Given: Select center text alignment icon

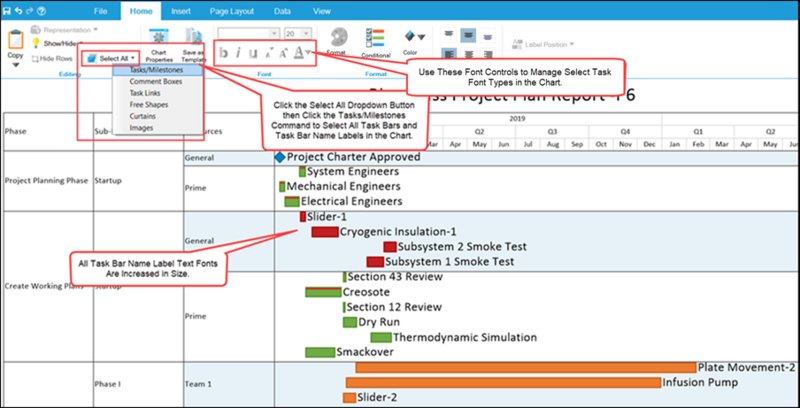Looking at the screenshot, I should [x=468, y=54].
